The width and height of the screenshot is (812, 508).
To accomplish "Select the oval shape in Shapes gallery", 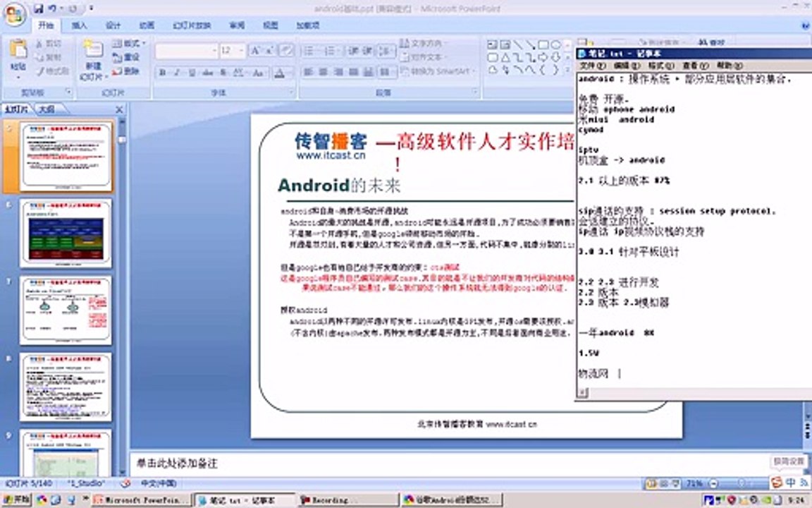I will pyautogui.click(x=556, y=45).
